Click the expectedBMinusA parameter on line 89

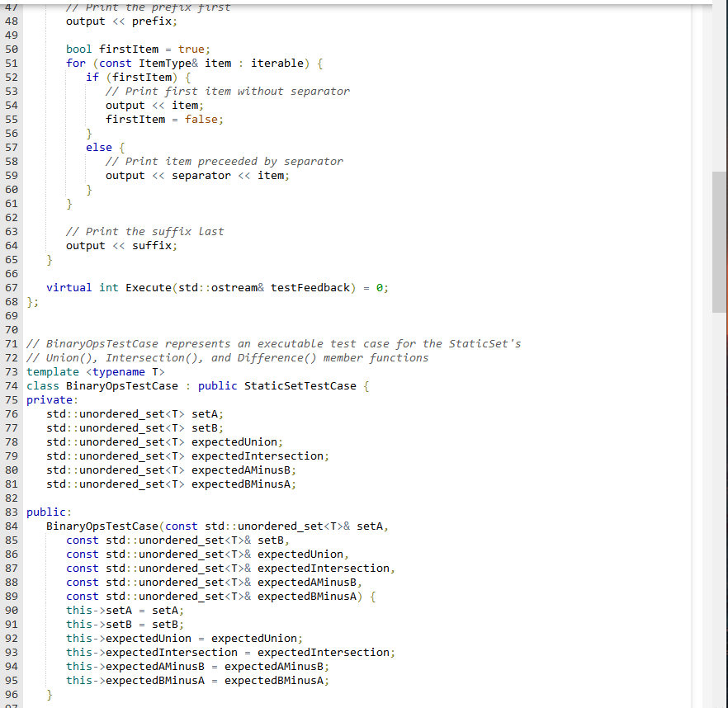(306, 596)
